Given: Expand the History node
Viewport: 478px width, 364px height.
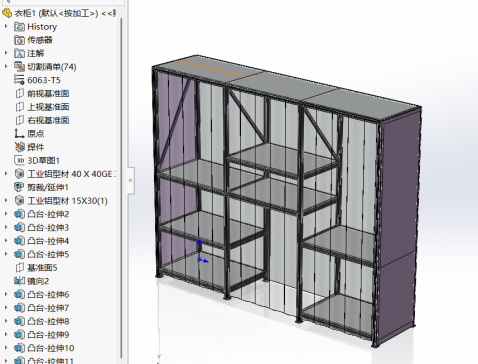Looking at the screenshot, I should (x=6, y=26).
